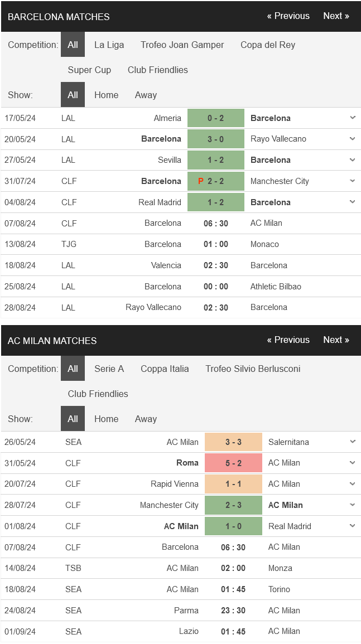Show only Barcelona Away matches
361x644 pixels.
[146, 95]
